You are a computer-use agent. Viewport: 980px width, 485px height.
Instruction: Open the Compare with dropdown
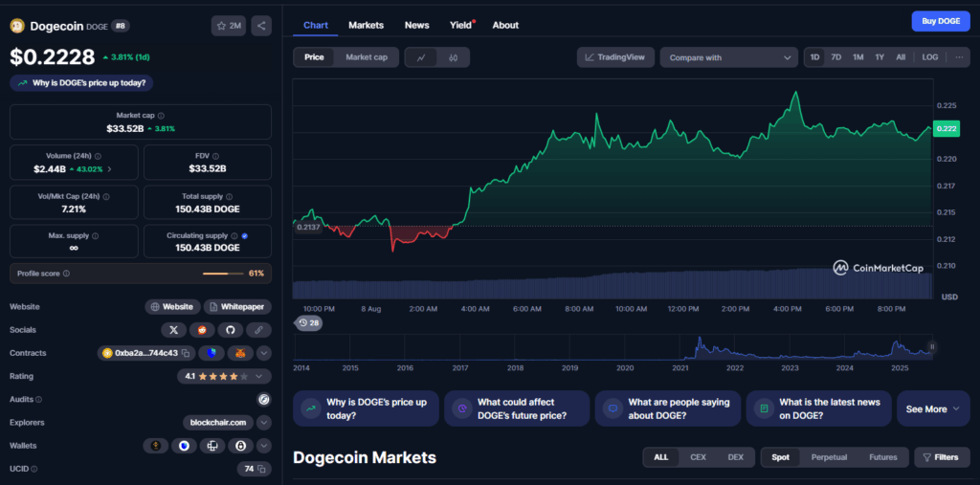pyautogui.click(x=728, y=57)
